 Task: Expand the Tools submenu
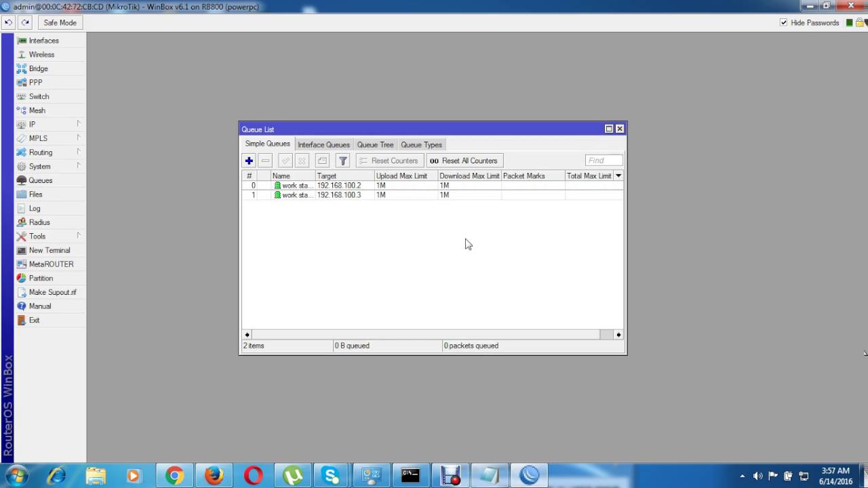49,237
